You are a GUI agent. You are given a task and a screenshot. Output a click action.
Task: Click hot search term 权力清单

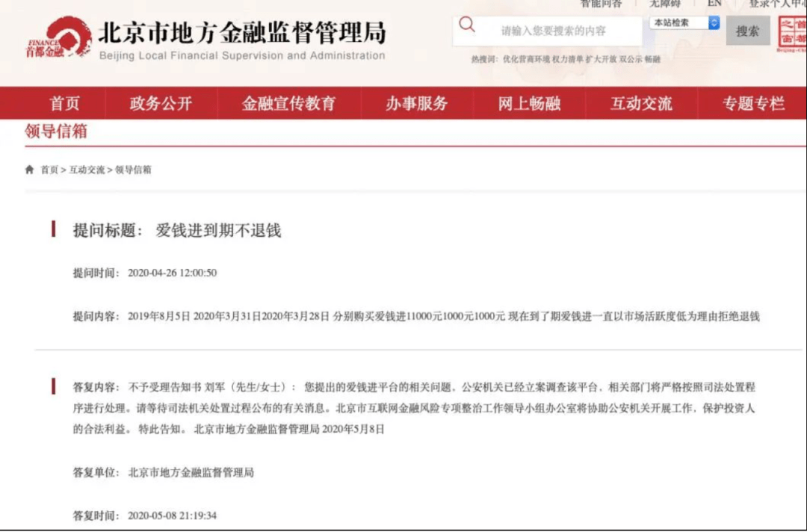568,59
